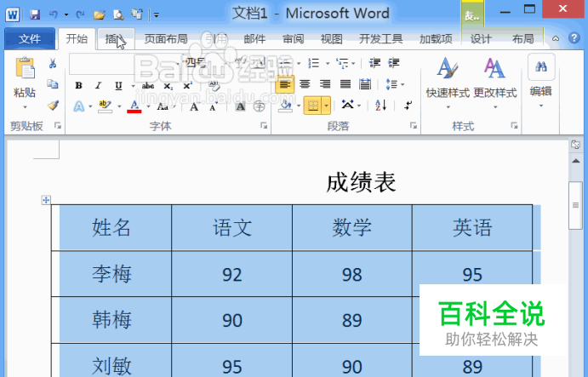588x377 pixels.
Task: Click the Clear Formatting eraser icon
Action: point(214,86)
